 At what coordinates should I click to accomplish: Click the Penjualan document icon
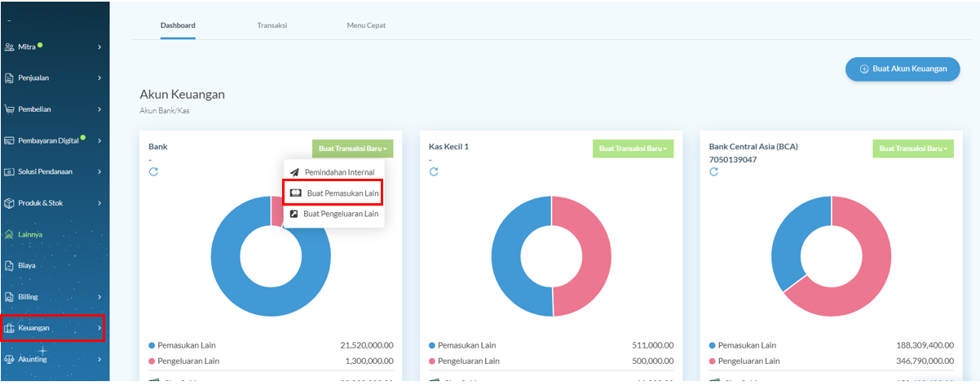click(10, 78)
